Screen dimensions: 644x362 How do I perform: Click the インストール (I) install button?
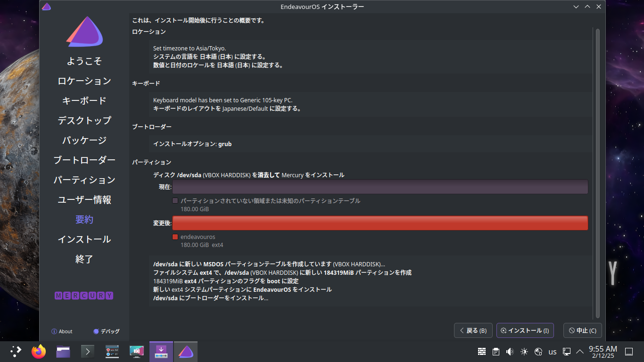pyautogui.click(x=525, y=330)
